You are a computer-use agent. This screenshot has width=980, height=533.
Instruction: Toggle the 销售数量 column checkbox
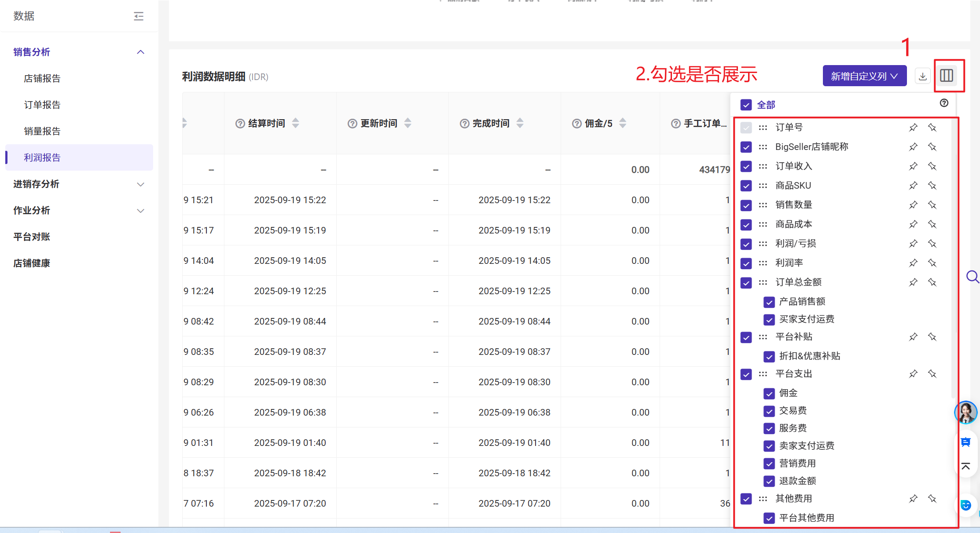point(746,205)
